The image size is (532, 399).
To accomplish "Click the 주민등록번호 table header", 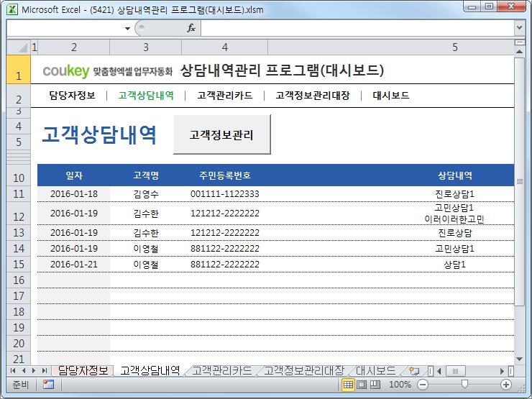I will tap(224, 175).
